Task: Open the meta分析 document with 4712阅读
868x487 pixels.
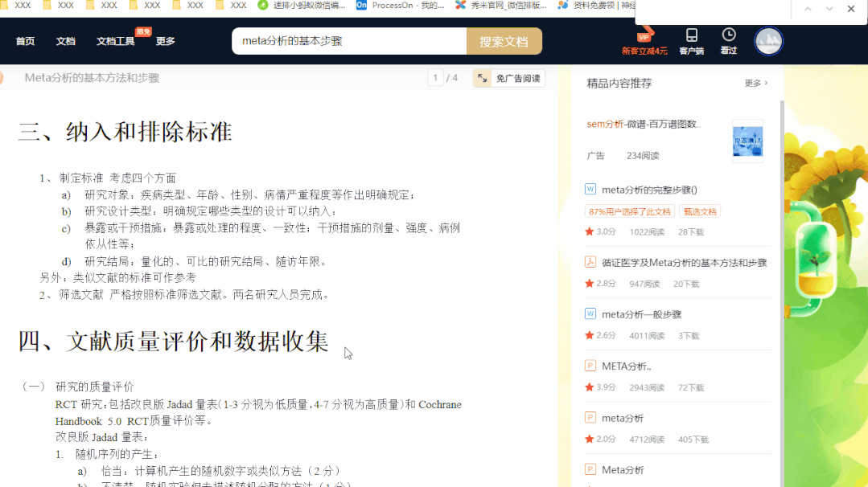Action: coord(622,419)
